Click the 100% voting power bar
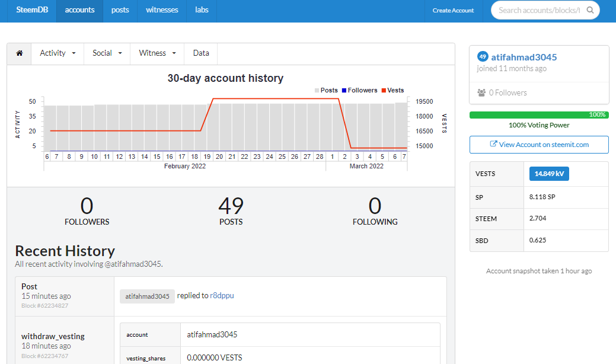Image resolution: width=616 pixels, height=364 pixels. [539, 114]
